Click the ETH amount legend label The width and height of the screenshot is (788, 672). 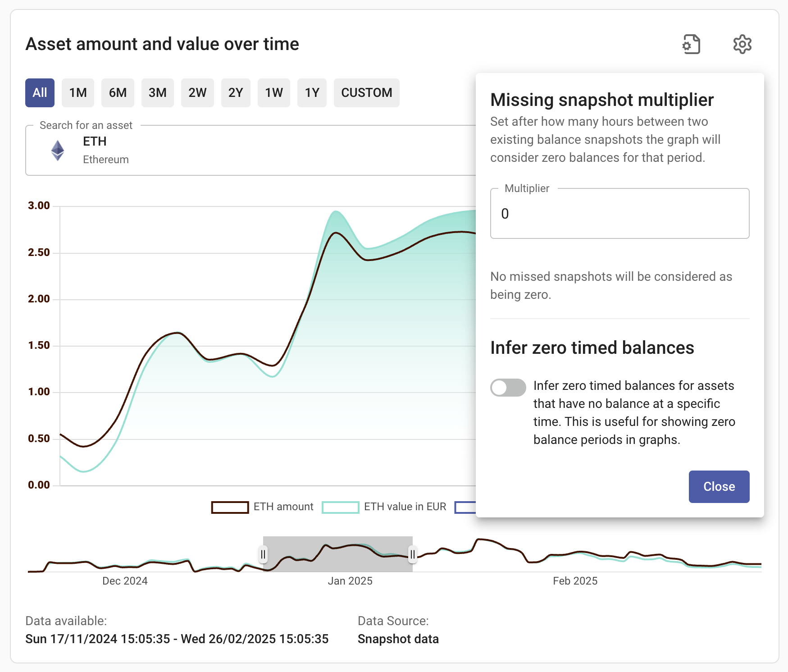(283, 507)
